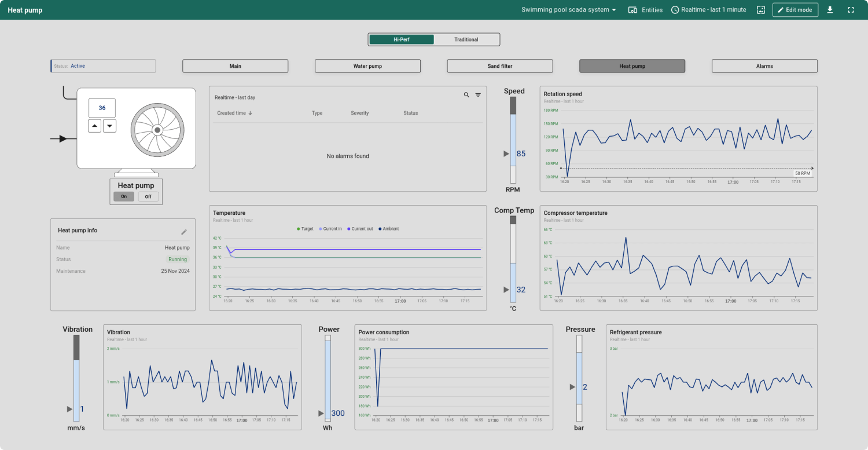Click the Speed gauge bar
Screen dimensions: 868x450
tap(513, 140)
